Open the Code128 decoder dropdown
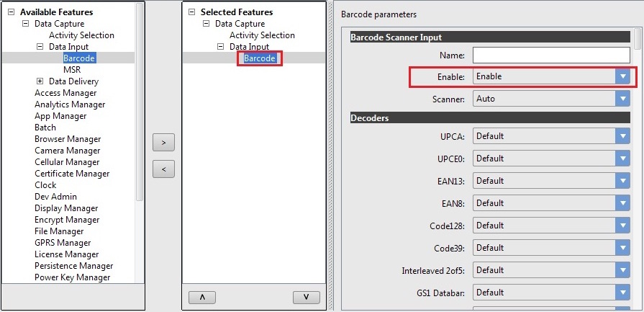Viewport: 644px width, 312px height. coord(622,226)
